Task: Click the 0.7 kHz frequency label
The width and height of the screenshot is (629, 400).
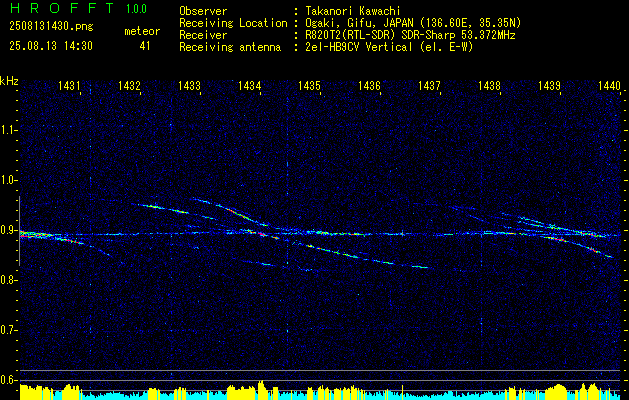Action: pyautogui.click(x=7, y=330)
